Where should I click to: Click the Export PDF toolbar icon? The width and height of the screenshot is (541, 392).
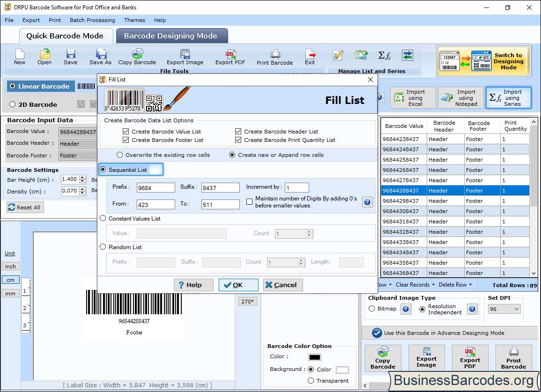pos(230,56)
